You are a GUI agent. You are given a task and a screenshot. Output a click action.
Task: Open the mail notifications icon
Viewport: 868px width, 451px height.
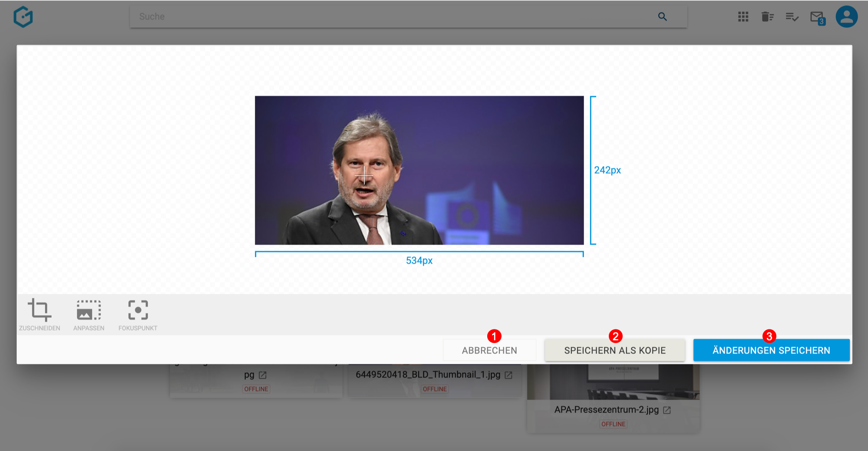pos(818,18)
